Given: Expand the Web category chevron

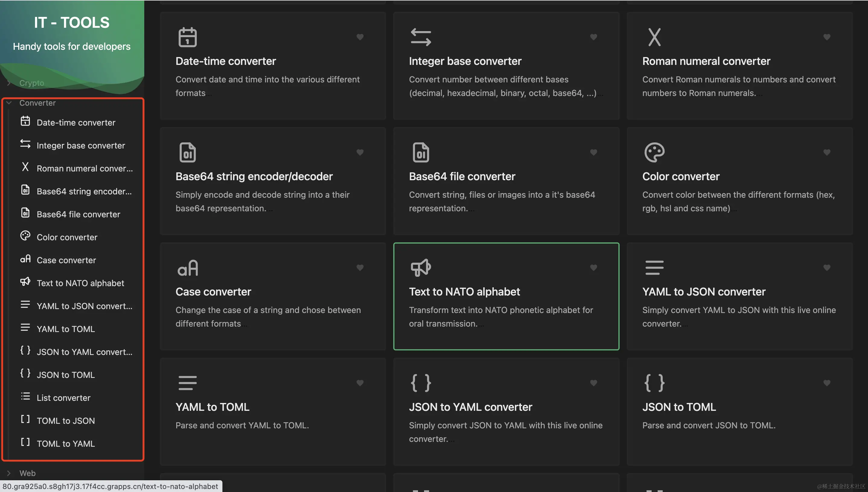Looking at the screenshot, I should click(x=9, y=473).
